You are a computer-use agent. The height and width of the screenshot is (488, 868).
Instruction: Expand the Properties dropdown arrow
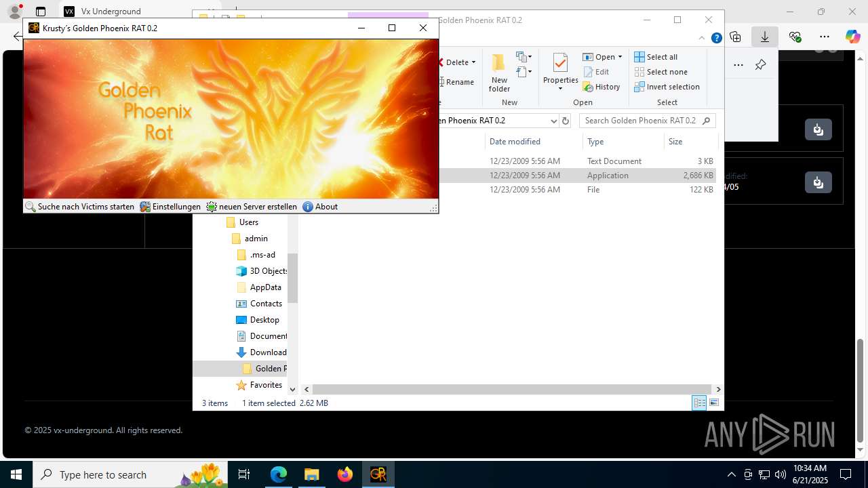coord(560,89)
